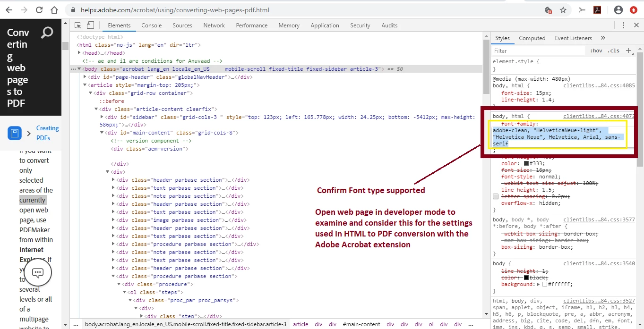The image size is (644, 329).
Task: Open the Chrome profile avatar menu
Action: coord(618,10)
